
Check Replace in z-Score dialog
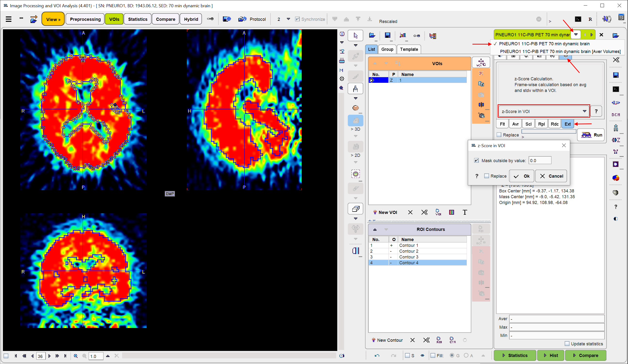(x=487, y=176)
